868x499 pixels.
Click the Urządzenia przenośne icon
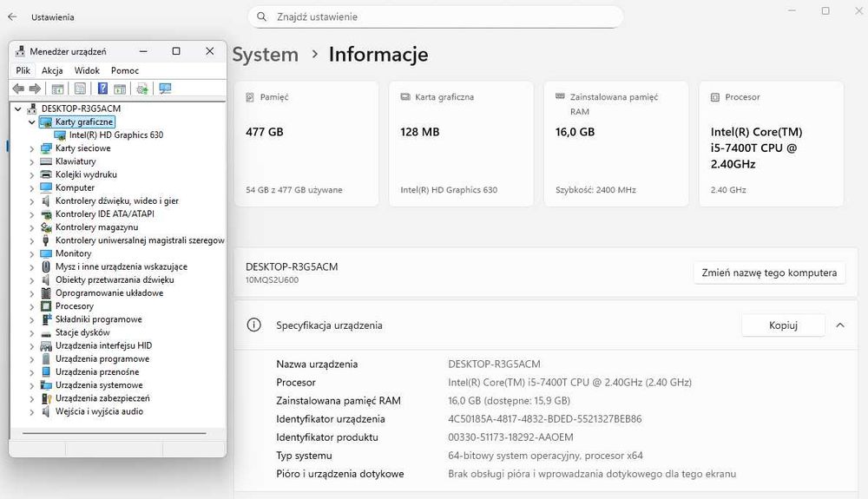tap(46, 371)
